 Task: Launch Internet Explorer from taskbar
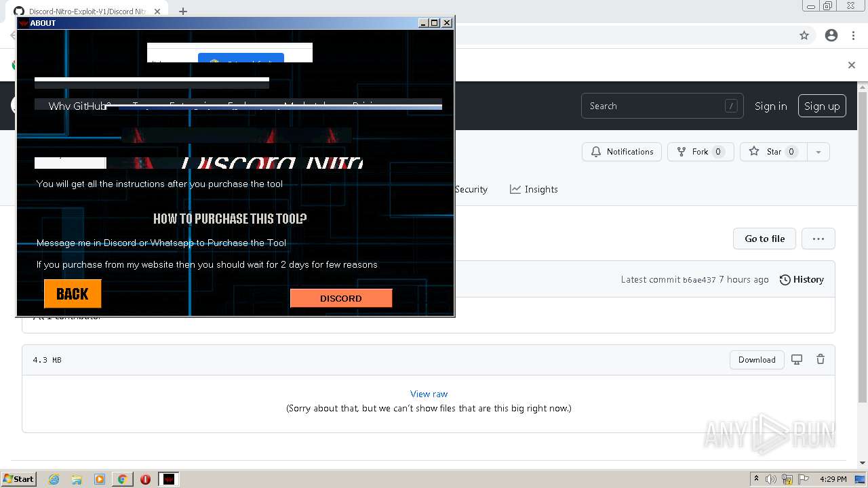pos(54,479)
